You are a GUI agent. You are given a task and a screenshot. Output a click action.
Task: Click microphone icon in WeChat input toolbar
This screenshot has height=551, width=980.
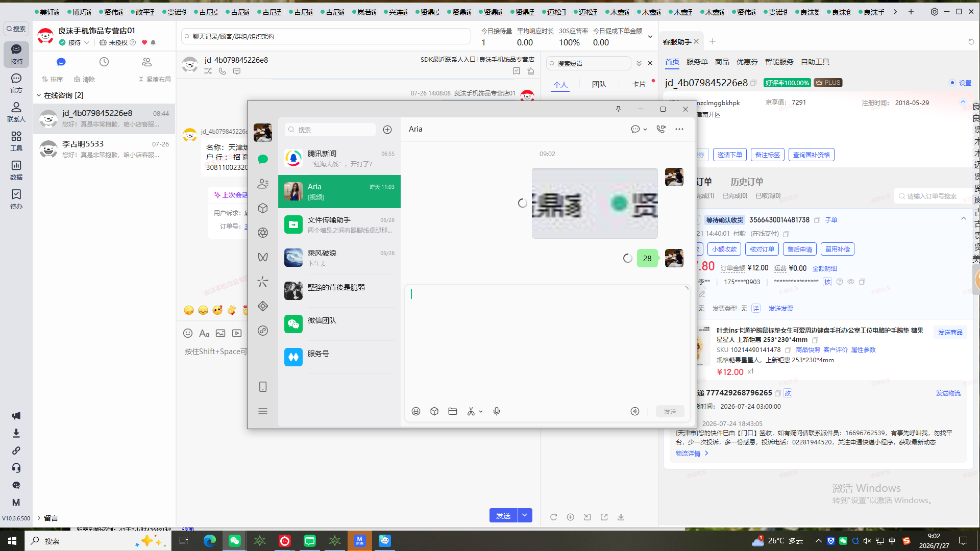coord(497,411)
